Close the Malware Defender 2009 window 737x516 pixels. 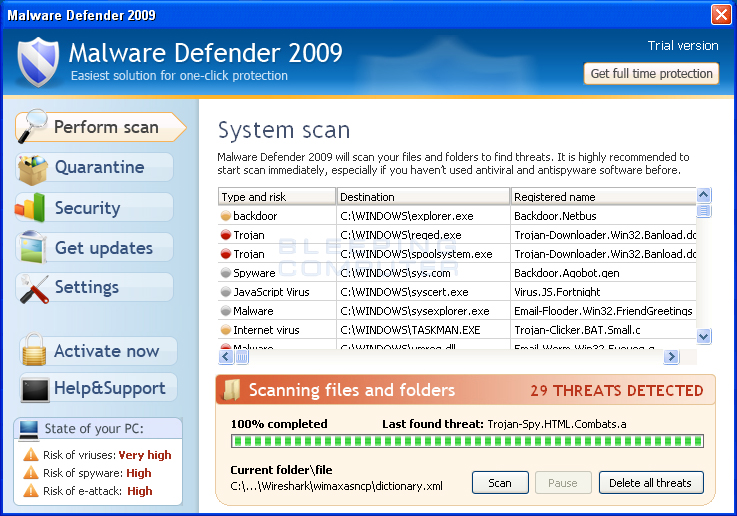pos(721,15)
